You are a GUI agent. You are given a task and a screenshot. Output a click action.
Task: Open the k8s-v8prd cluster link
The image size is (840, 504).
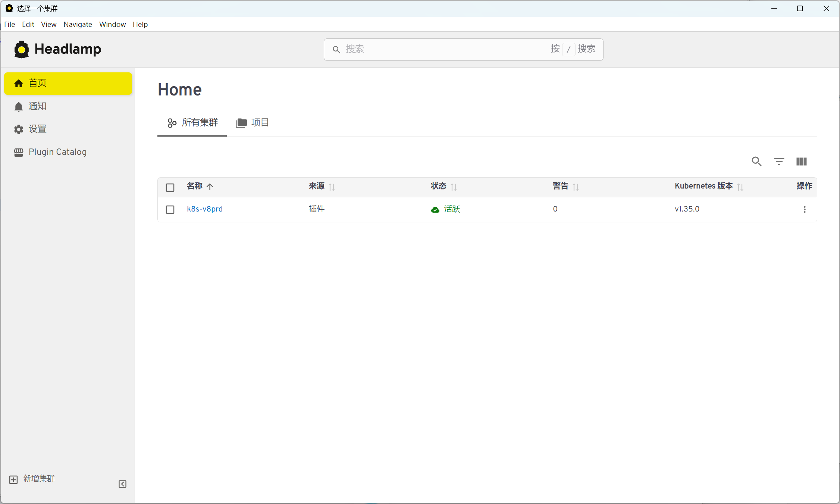(x=204, y=209)
